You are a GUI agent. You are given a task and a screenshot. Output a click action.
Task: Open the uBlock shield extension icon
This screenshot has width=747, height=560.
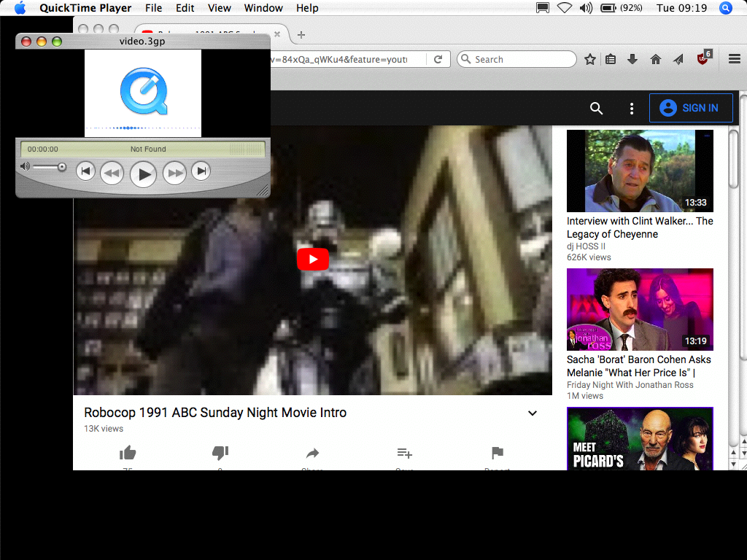pyautogui.click(x=704, y=58)
